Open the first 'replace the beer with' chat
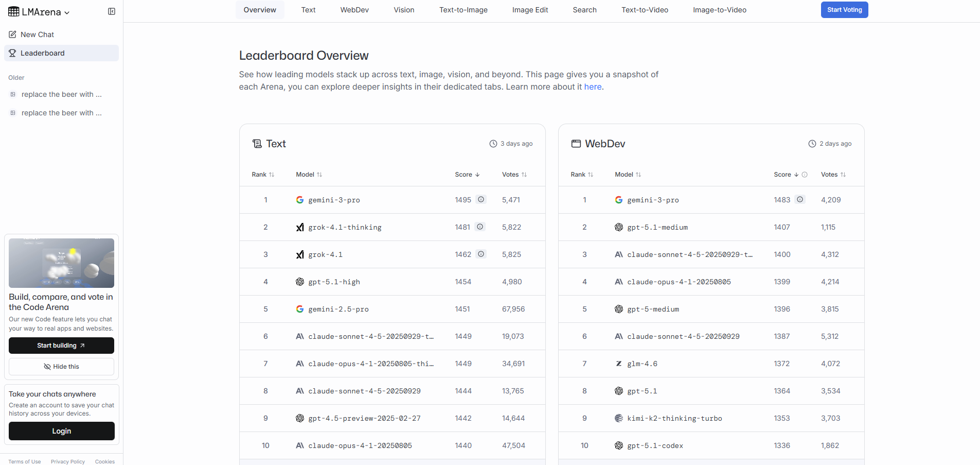The image size is (980, 465). (61, 94)
